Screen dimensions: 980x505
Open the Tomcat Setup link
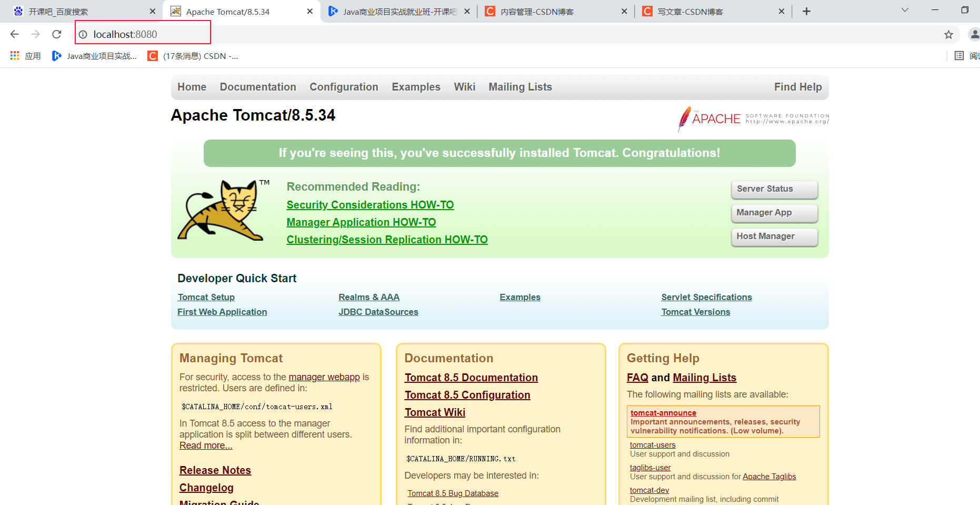(206, 297)
